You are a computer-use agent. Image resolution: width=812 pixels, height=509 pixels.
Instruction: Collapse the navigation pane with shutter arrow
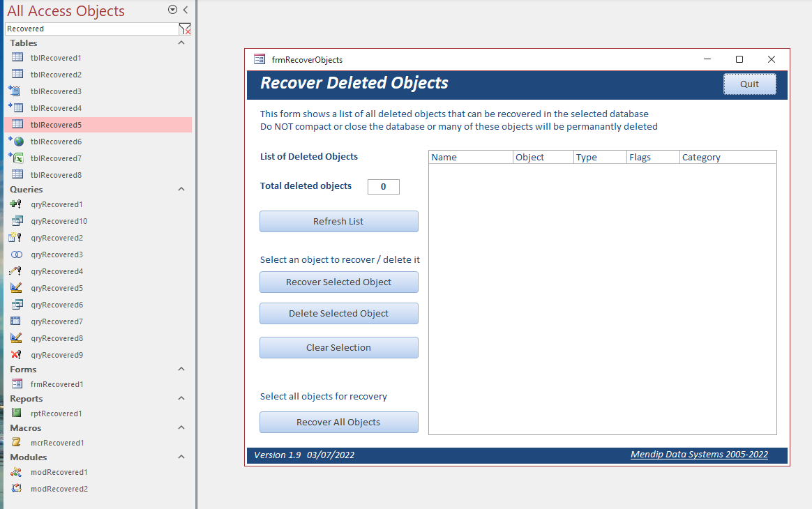point(186,9)
